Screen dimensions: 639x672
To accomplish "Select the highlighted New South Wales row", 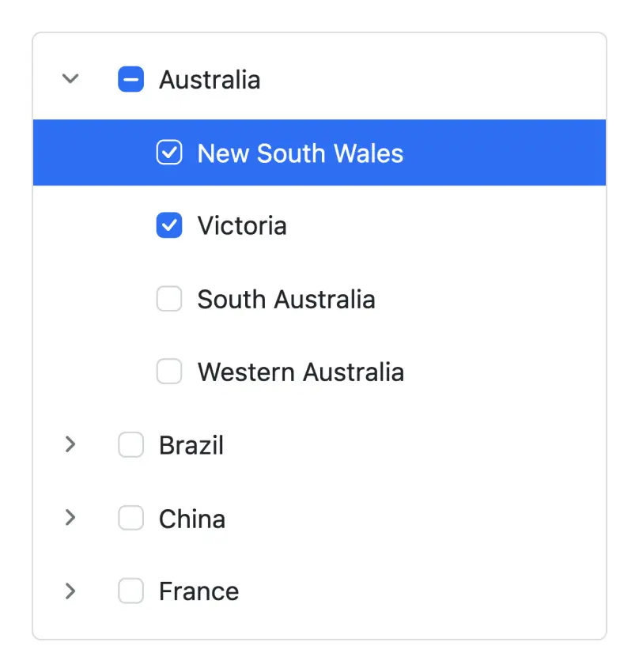I will (301, 153).
